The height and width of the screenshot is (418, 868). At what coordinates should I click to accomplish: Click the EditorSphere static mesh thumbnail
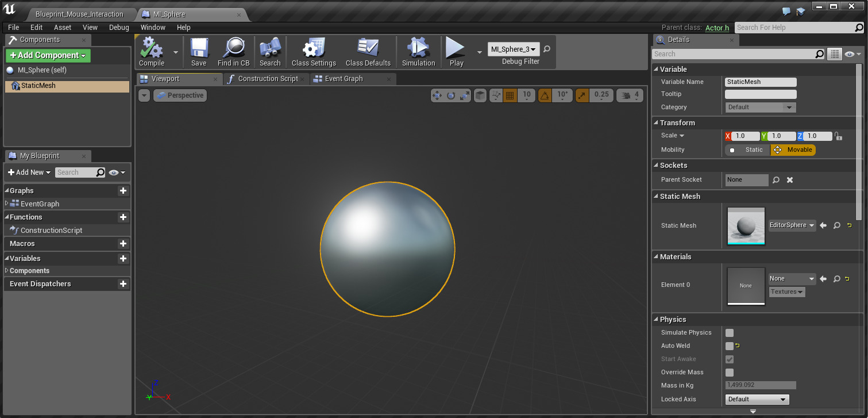[x=746, y=225]
